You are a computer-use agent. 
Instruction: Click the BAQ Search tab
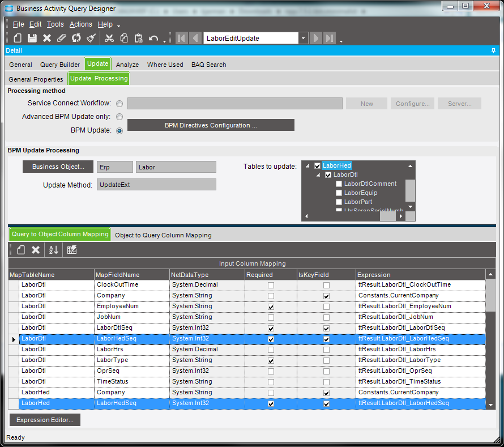pos(208,65)
